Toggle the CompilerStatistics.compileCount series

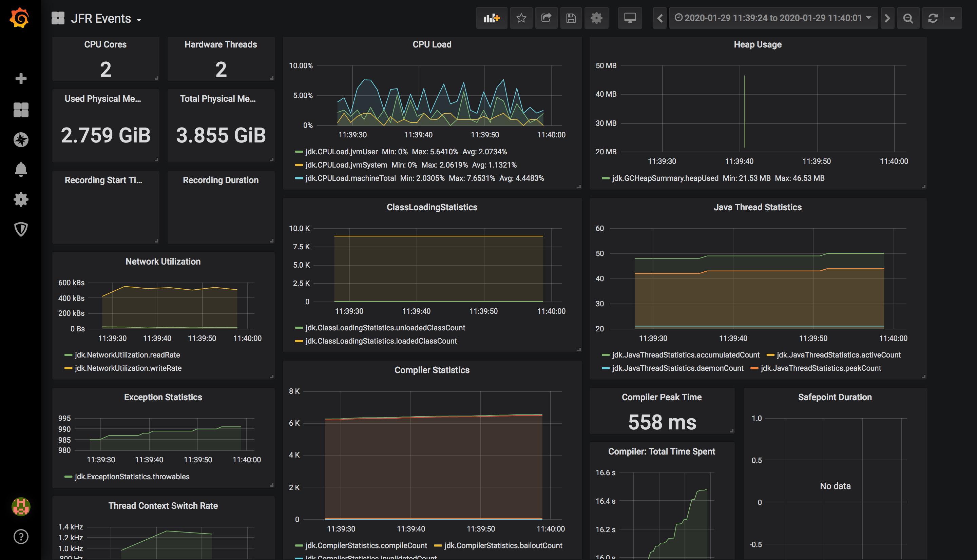pyautogui.click(x=366, y=545)
